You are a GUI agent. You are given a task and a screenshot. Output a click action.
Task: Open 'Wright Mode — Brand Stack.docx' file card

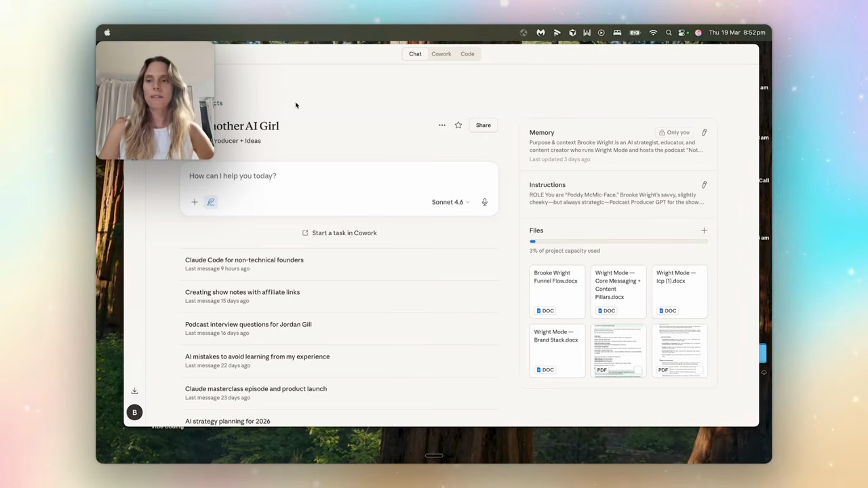coord(557,350)
